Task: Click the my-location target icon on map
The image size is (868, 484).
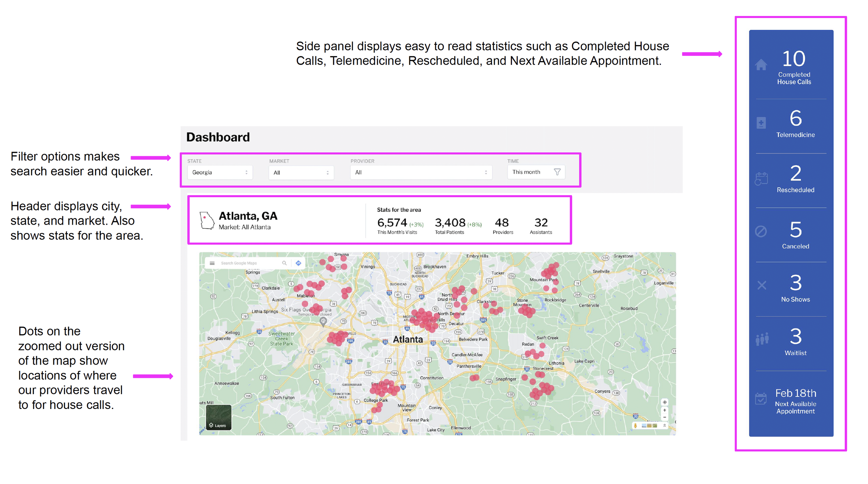Action: click(665, 402)
